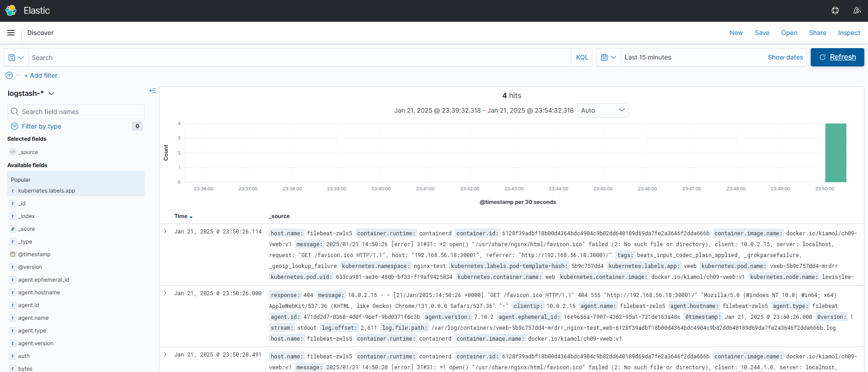Viewport: 868px width, 372px height.
Task: Open saved queries menu icon
Action: (x=16, y=58)
